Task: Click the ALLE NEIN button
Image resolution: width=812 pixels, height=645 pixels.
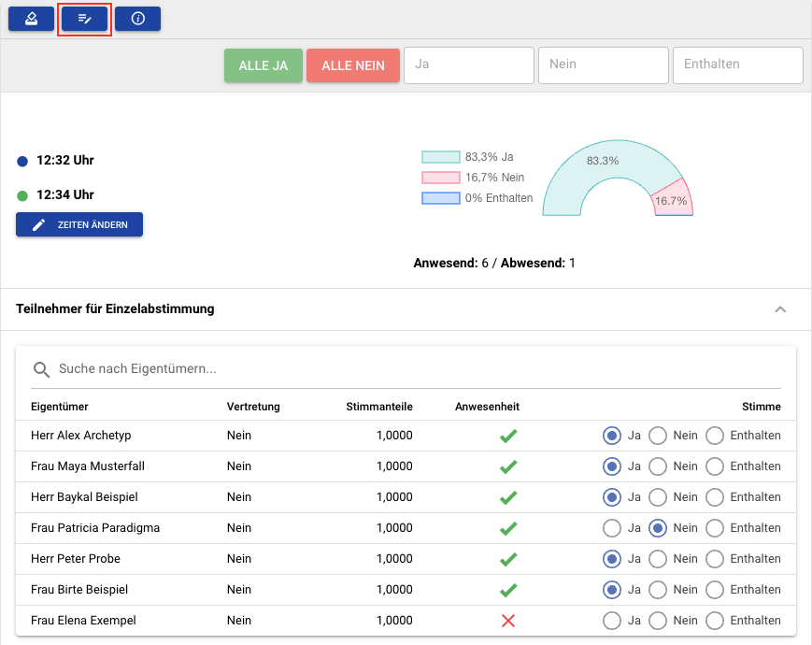Action: pyautogui.click(x=353, y=65)
